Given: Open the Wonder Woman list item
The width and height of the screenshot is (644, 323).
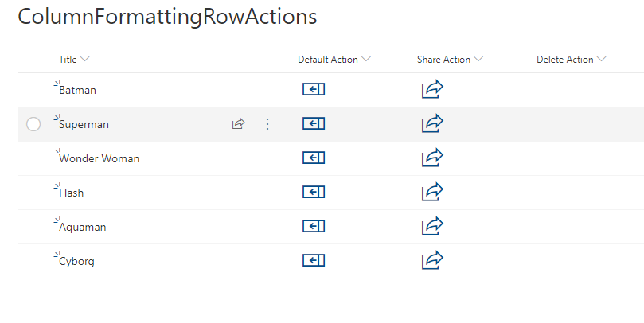Looking at the screenshot, I should click(99, 159).
